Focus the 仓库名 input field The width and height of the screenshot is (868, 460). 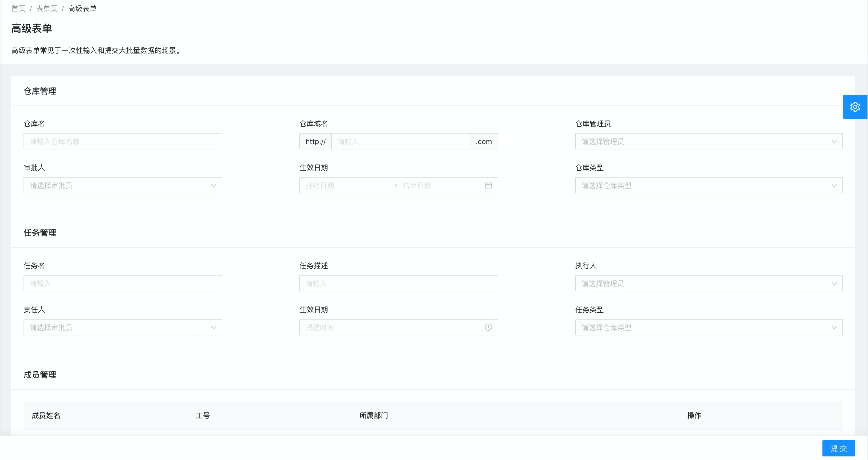(x=123, y=141)
